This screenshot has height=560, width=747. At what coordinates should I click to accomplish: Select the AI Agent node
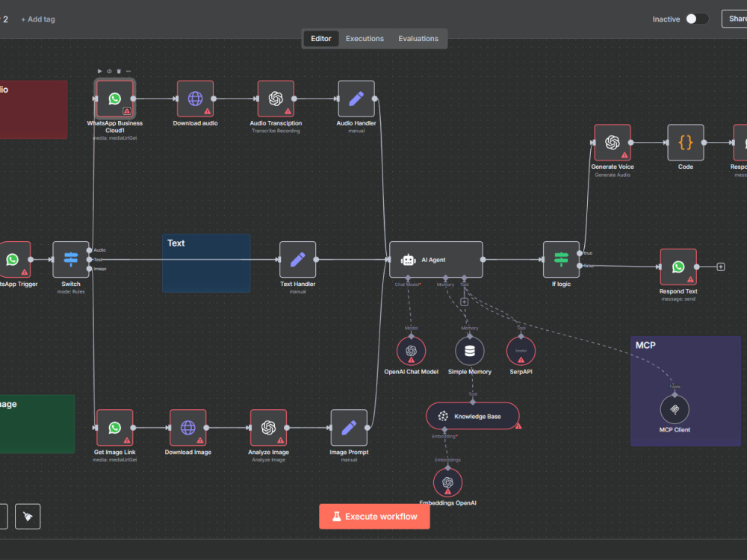436,260
